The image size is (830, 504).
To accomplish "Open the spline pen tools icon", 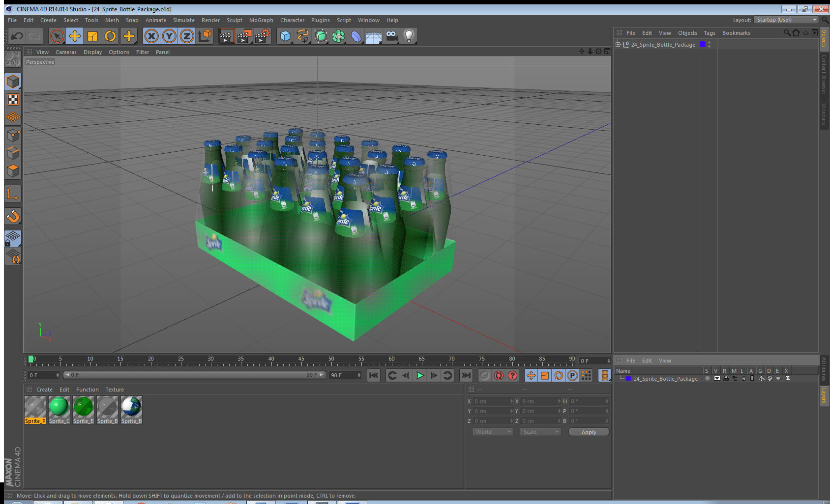I will point(303,36).
